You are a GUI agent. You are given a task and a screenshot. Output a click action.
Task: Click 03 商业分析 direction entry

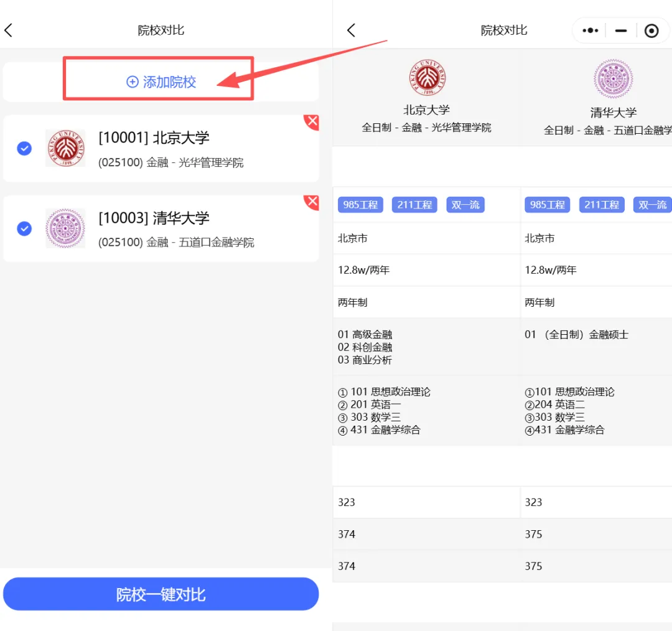pyautogui.click(x=365, y=360)
